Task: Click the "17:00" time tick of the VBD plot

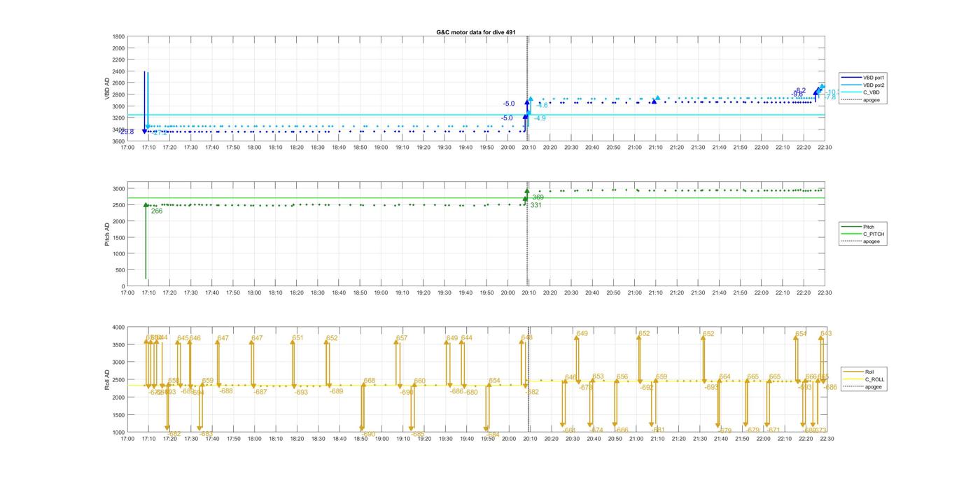Action: [127, 148]
